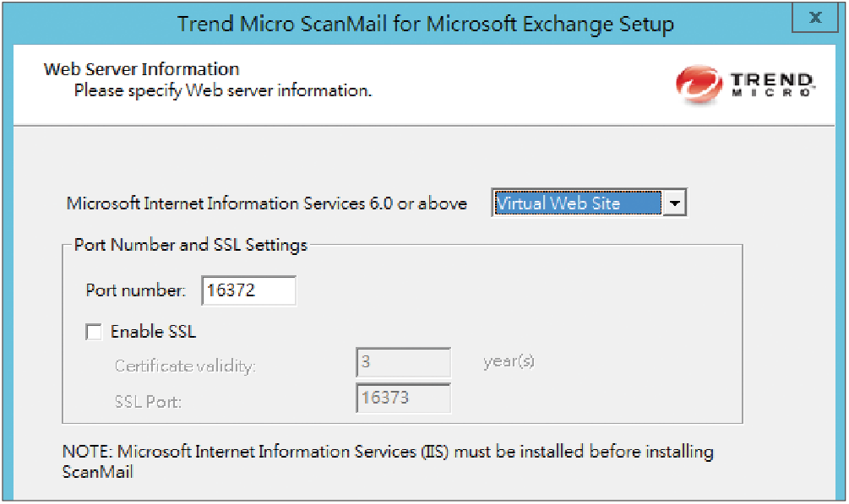Click the setup dialog title bar
The image size is (849, 504).
click(x=426, y=24)
